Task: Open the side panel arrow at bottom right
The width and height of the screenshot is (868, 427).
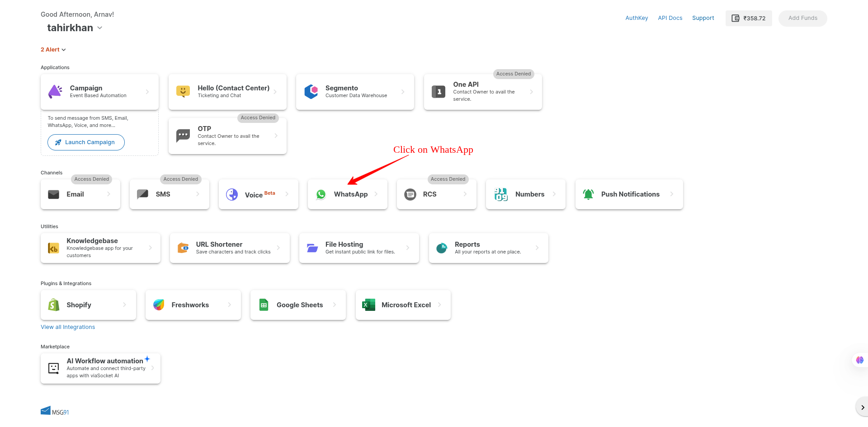Action: click(x=863, y=407)
